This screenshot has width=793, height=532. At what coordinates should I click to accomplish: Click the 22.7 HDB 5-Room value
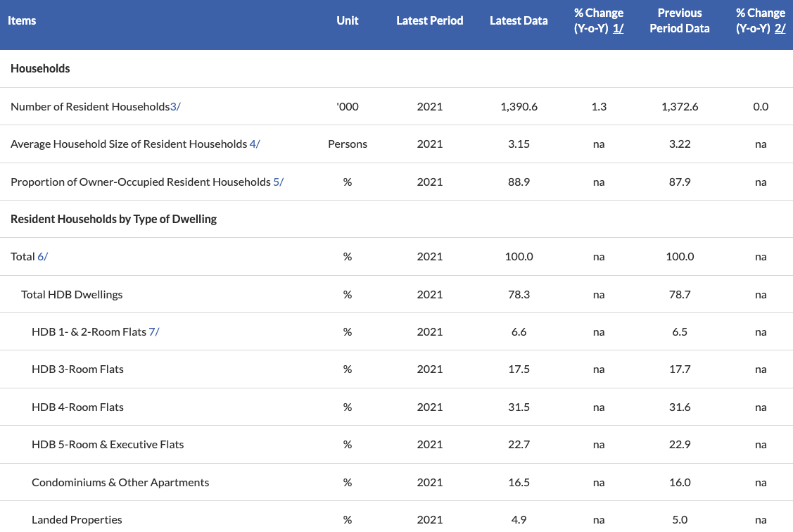pos(519,445)
